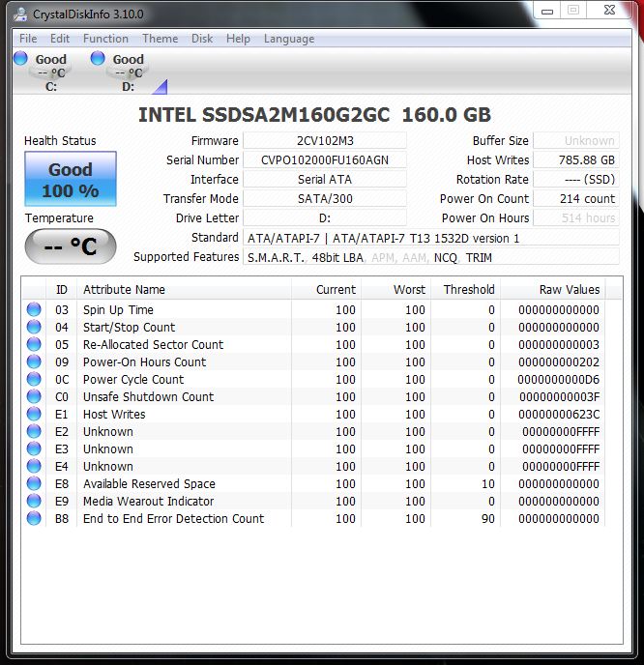Click the status orb for E3 Unknown row

tap(34, 448)
